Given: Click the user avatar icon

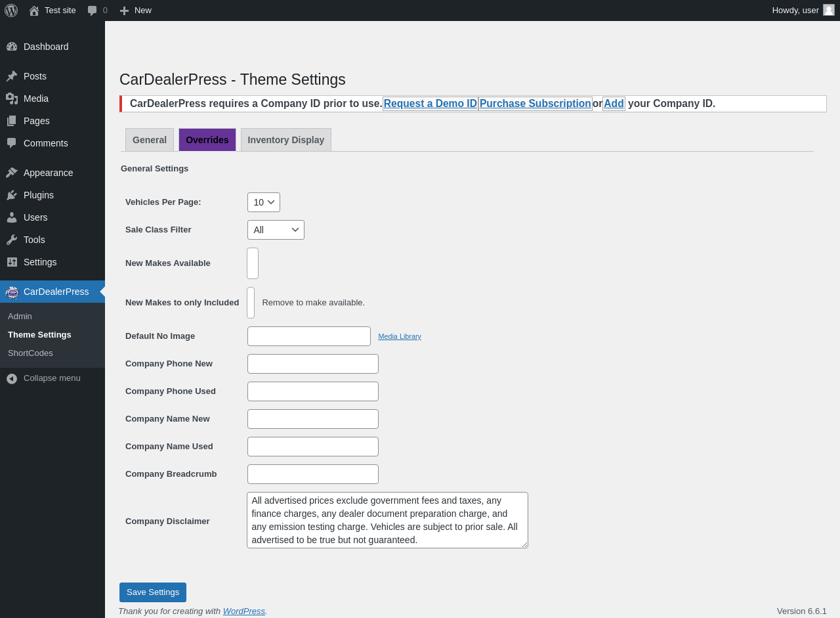Looking at the screenshot, I should coord(829,10).
